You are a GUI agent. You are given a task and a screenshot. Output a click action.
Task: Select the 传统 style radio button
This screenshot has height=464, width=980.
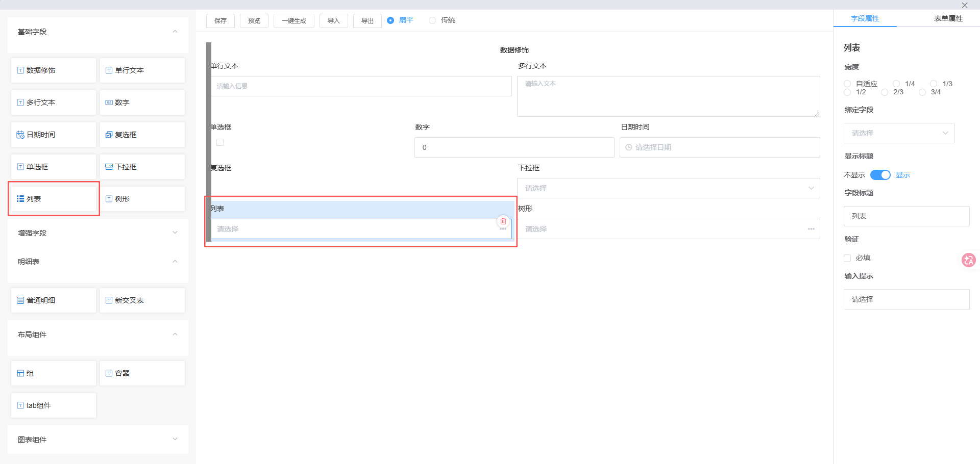tap(432, 20)
